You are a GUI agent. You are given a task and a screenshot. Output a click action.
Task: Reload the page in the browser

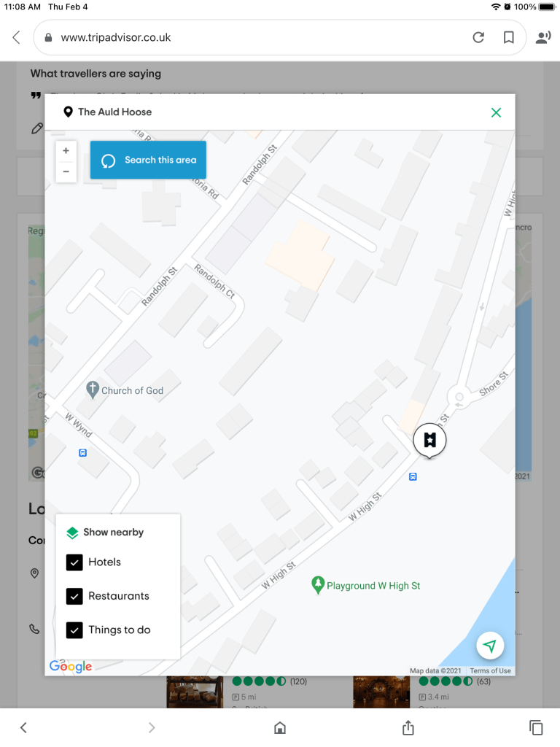[x=478, y=37]
